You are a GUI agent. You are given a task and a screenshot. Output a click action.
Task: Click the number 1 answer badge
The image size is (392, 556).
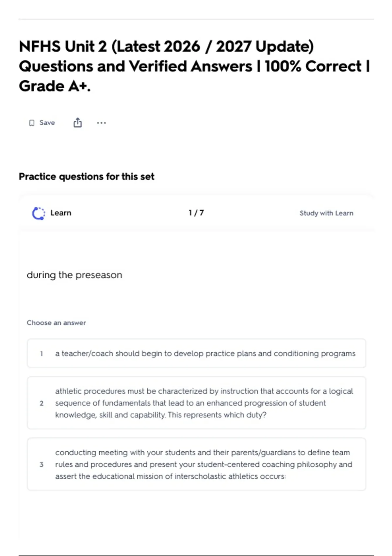pyautogui.click(x=41, y=354)
